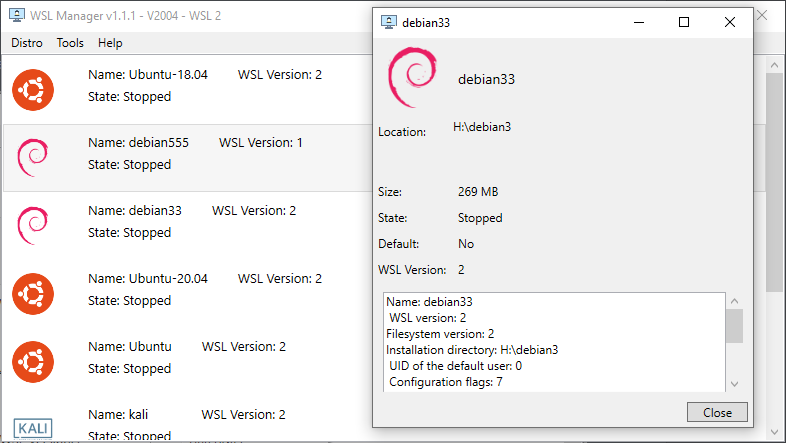Click 'WSL Version: 1' of debian555

(x=261, y=143)
